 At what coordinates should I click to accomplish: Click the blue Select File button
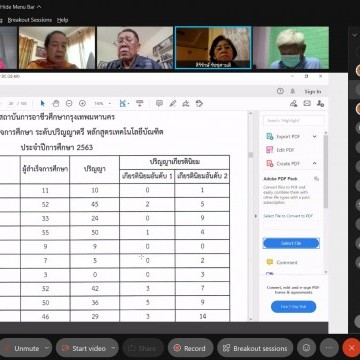[291, 243]
